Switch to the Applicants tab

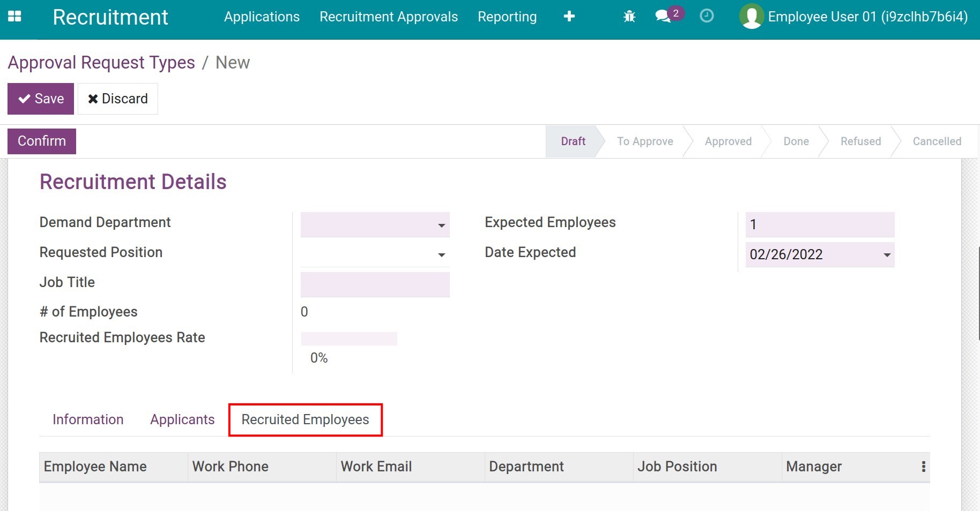(182, 419)
